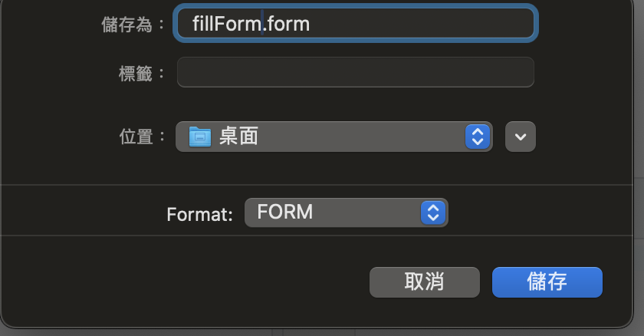This screenshot has width=644, height=336.
Task: Click the blue desktop folder icon
Action: (x=200, y=137)
